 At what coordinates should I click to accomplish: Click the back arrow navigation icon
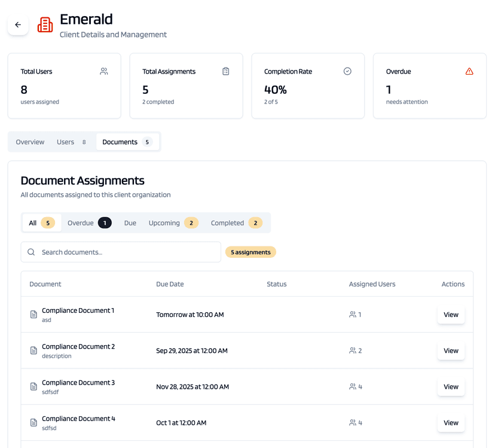point(18,25)
